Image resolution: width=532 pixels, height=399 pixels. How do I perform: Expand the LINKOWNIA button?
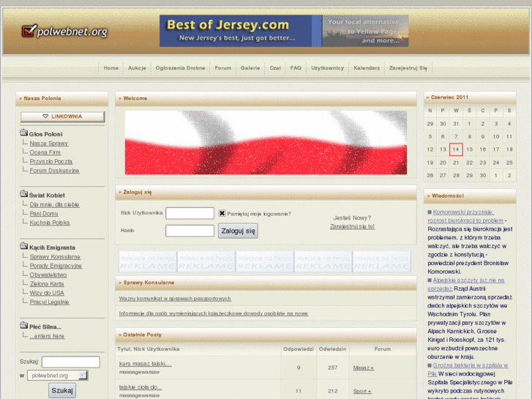pos(62,116)
